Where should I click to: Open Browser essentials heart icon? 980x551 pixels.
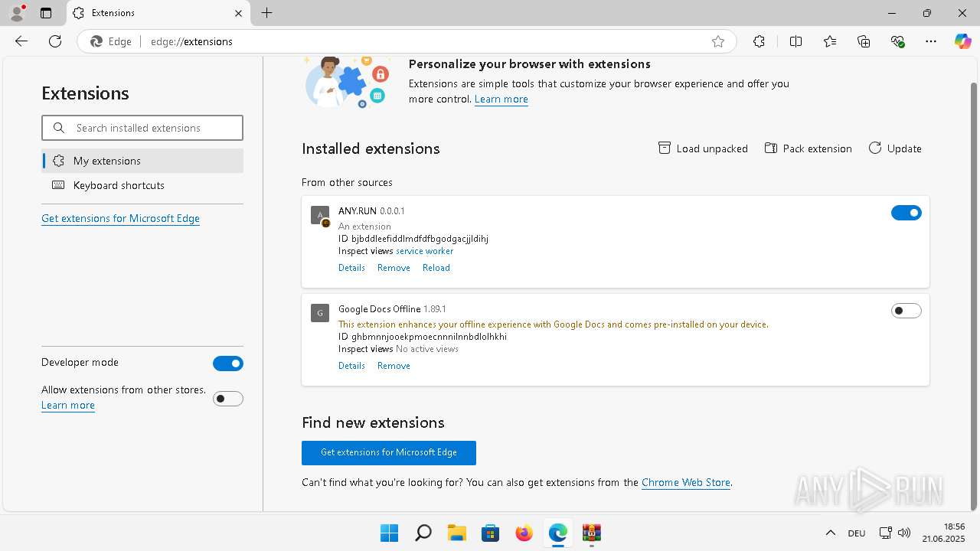tap(898, 41)
